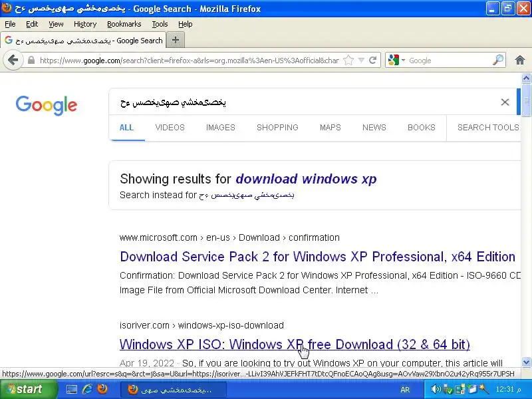Click the Firefox Google search input box
Image resolution: width=532 pixels, height=399 pixels.
click(x=450, y=61)
